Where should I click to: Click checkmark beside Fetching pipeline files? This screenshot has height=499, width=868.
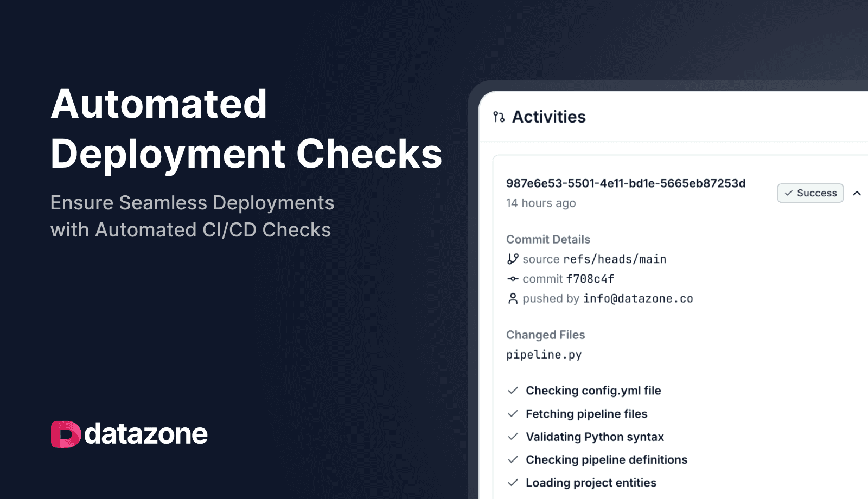click(x=513, y=414)
